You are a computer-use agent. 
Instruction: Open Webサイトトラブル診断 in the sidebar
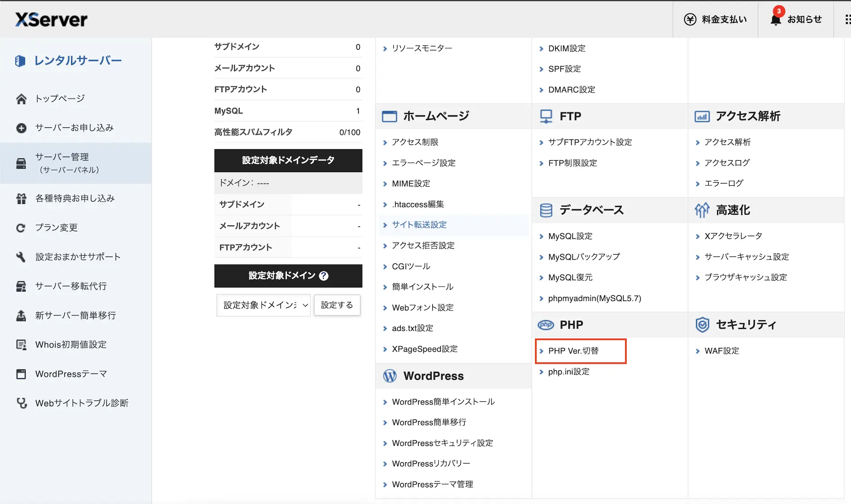(x=82, y=403)
